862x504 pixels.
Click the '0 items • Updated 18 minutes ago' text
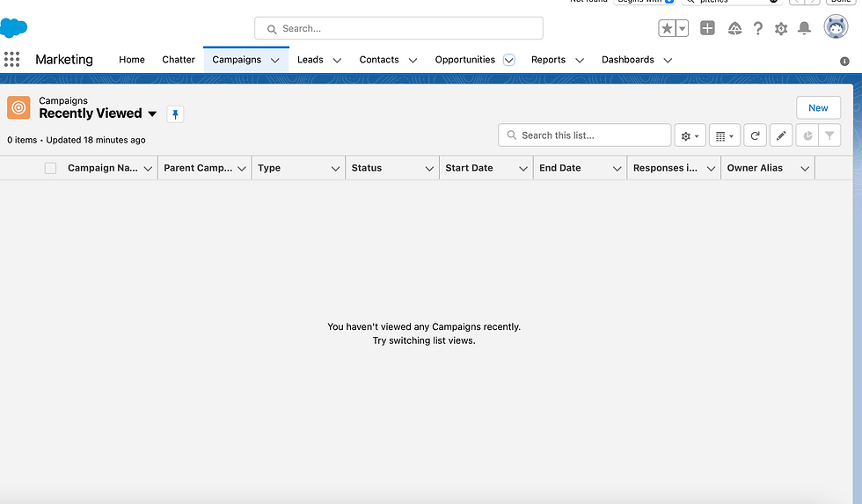point(77,140)
